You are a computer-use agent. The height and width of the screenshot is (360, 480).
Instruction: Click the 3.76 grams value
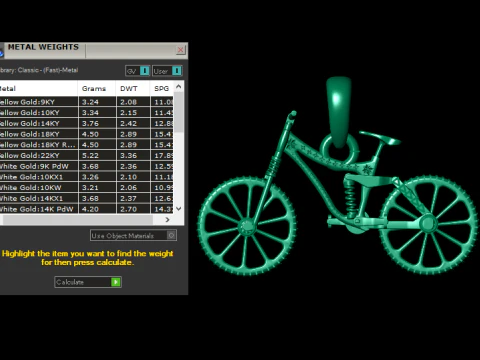(x=90, y=123)
